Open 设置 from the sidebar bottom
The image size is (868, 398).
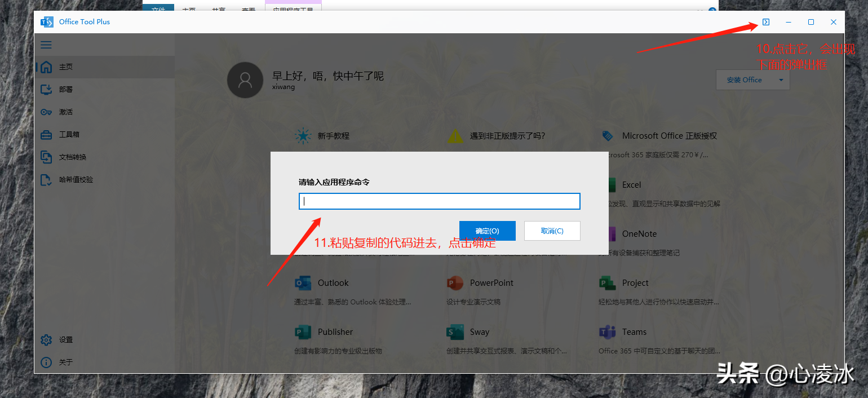pos(104,340)
